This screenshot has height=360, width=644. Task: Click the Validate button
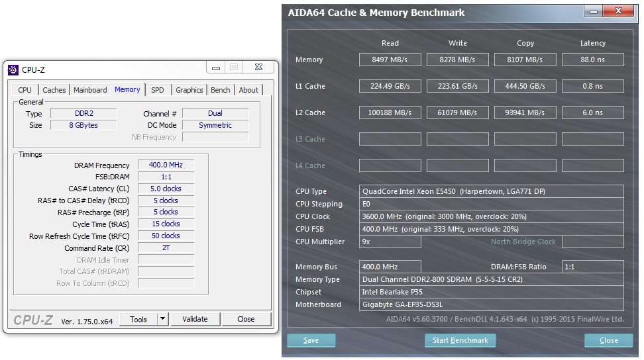click(195, 319)
